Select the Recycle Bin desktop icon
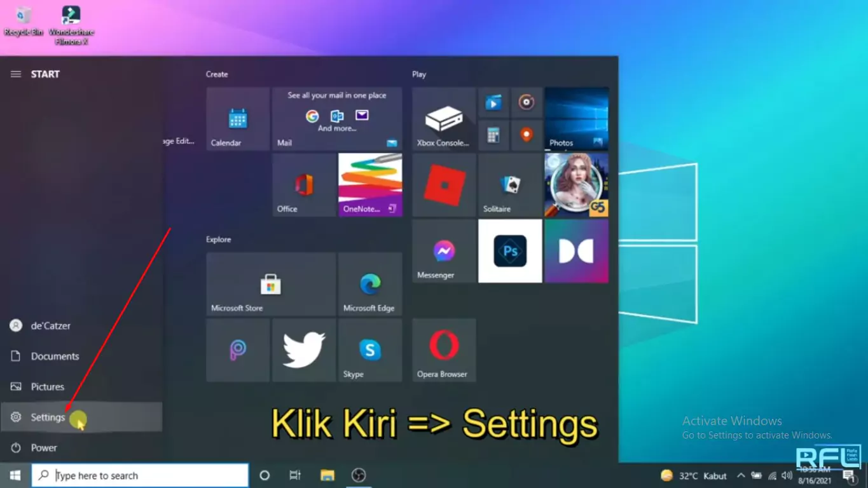Image resolution: width=868 pixels, height=488 pixels. click(24, 21)
